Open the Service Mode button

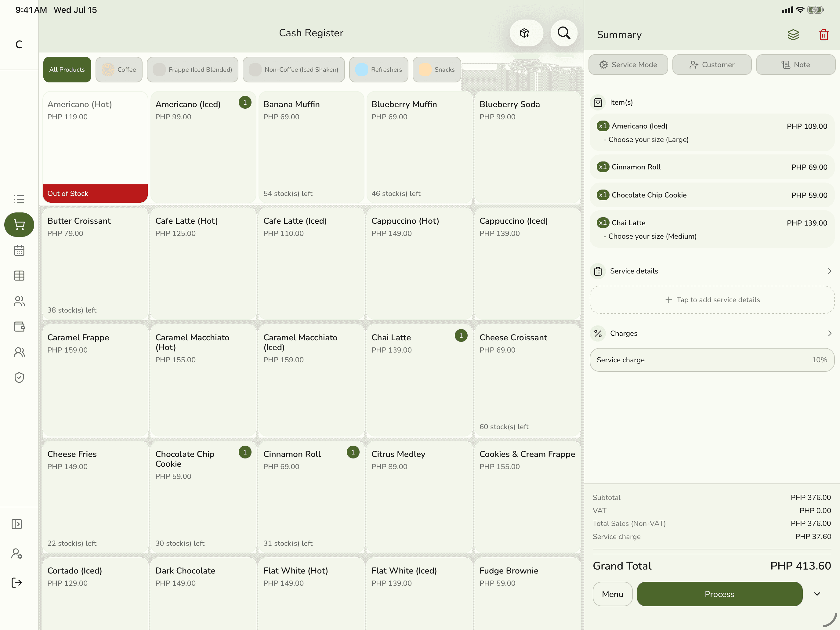[x=628, y=65]
